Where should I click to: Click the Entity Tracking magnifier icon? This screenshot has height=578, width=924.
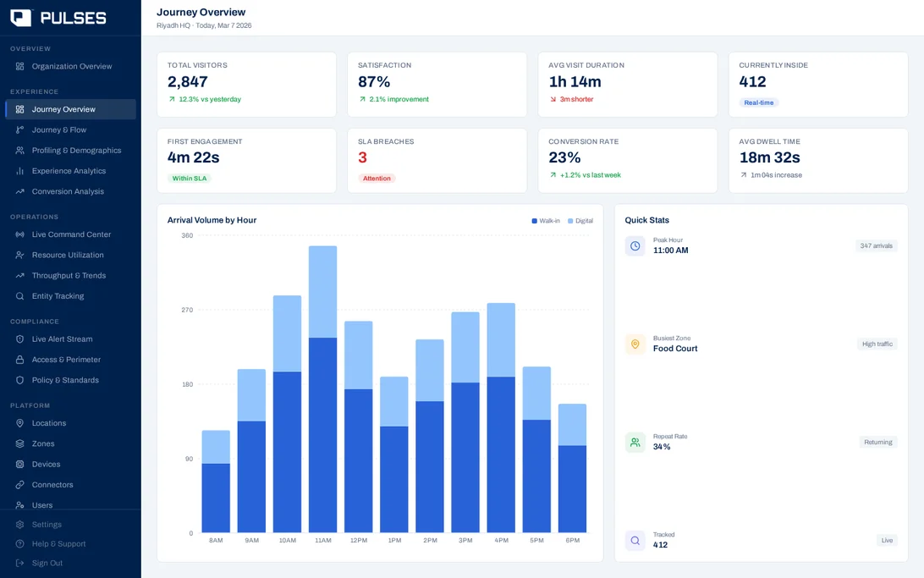coord(19,296)
